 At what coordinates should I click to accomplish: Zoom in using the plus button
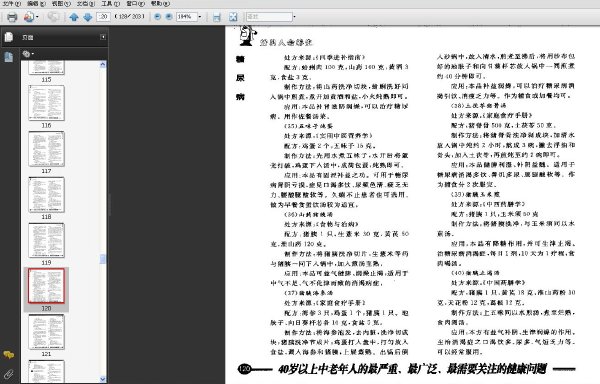169,17
